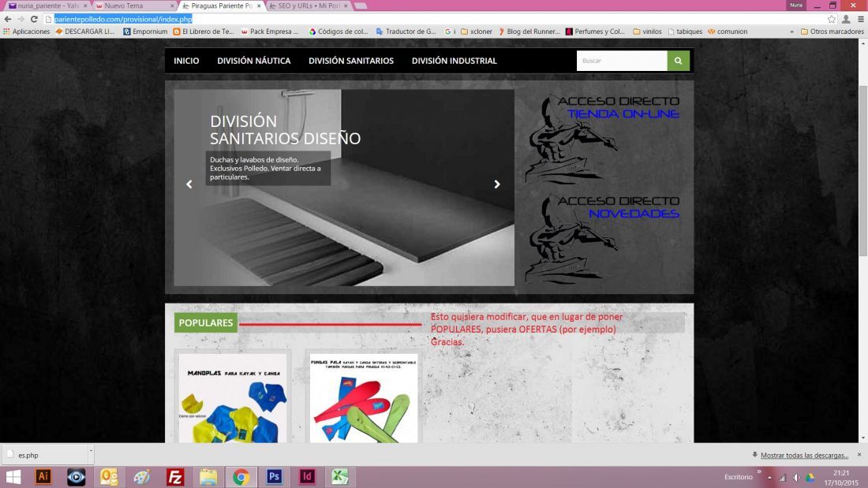The image size is (868, 488).
Task: Open Windows Start button
Action: [13, 477]
